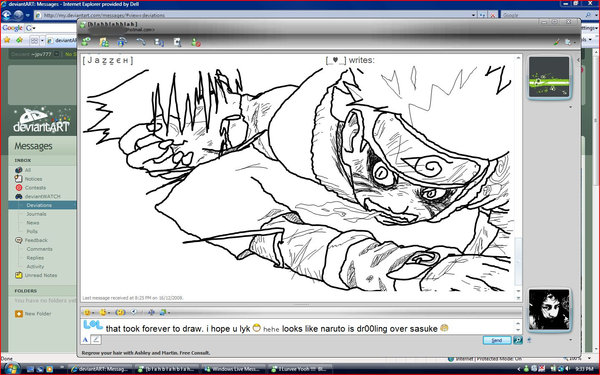The image size is (600, 375).
Task: Click New Folder in the sidebar
Action: [x=33, y=314]
